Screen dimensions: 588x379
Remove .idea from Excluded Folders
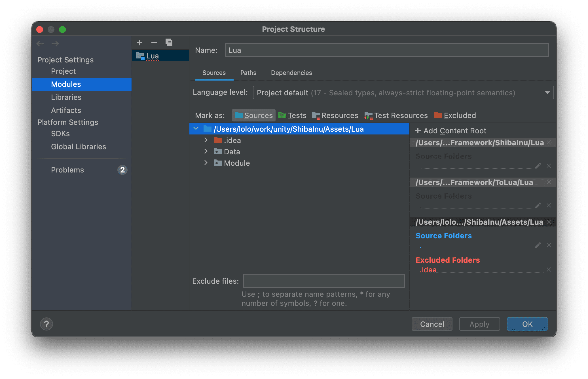click(x=549, y=269)
